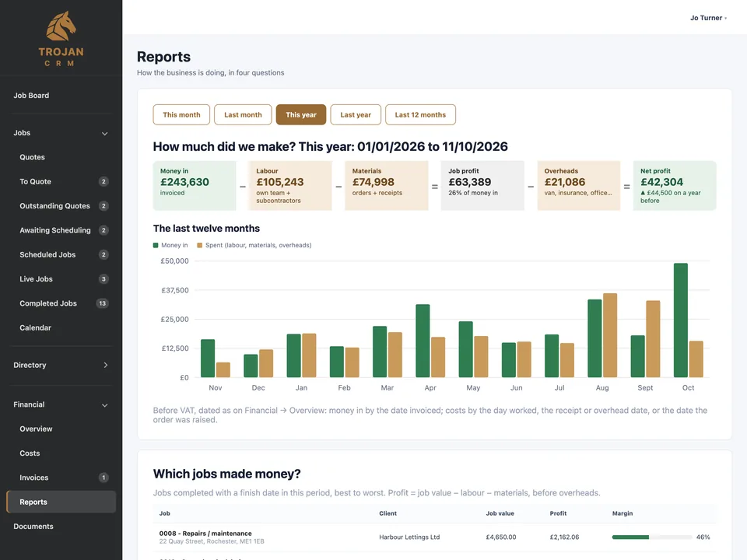Click the Profit column header
747x560 pixels.
click(558, 513)
